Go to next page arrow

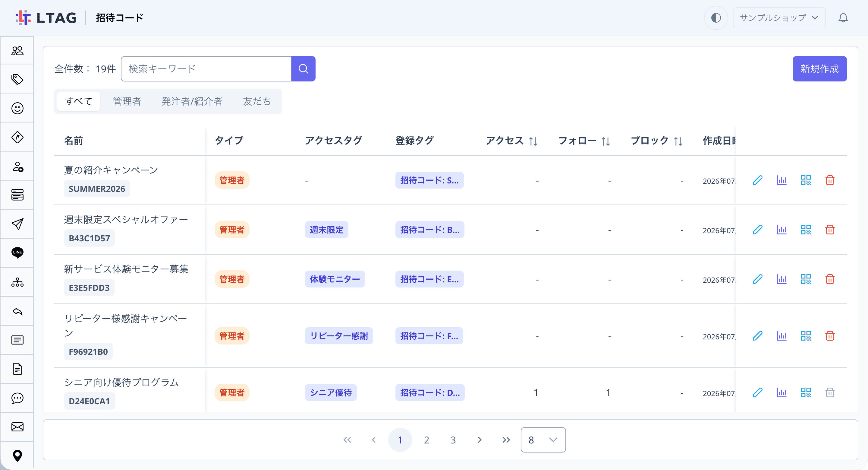[480, 440]
